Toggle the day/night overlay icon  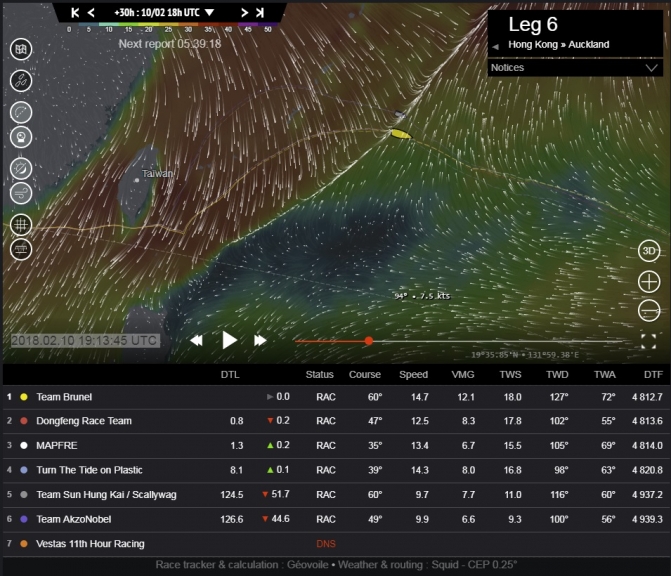21,168
